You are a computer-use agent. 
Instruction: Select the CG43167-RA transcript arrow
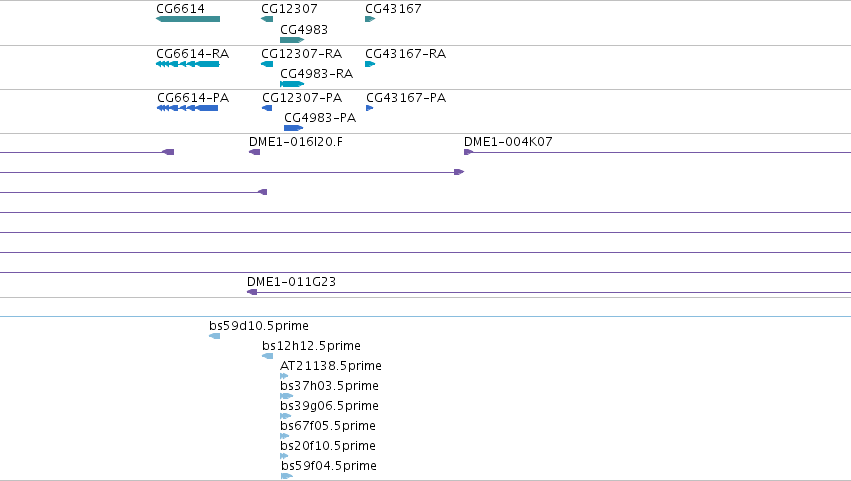click(x=370, y=64)
